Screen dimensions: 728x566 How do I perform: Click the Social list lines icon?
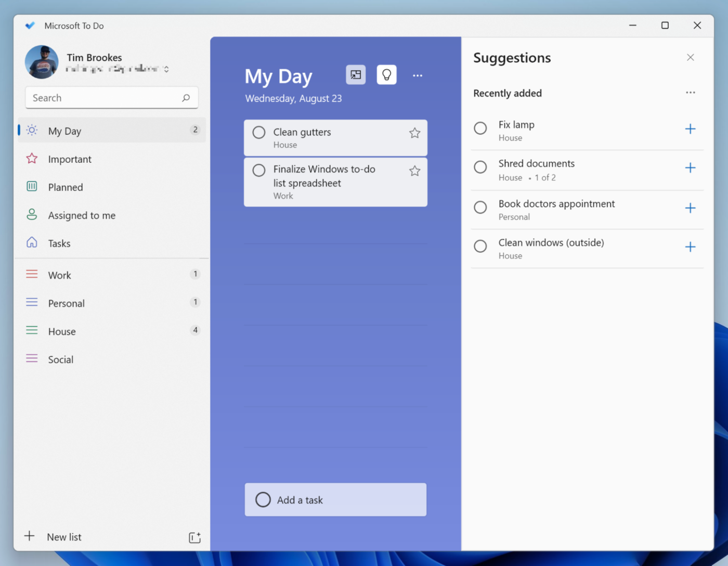point(32,358)
